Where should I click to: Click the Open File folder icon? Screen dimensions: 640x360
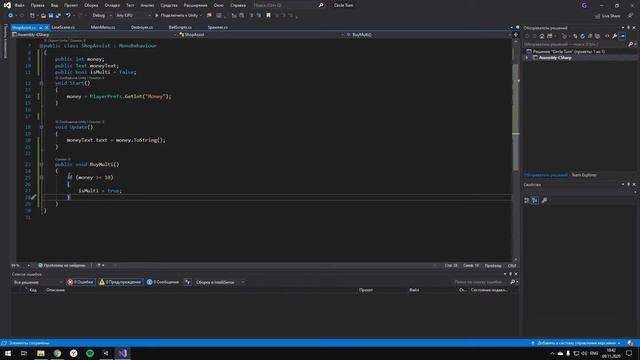tap(43, 16)
